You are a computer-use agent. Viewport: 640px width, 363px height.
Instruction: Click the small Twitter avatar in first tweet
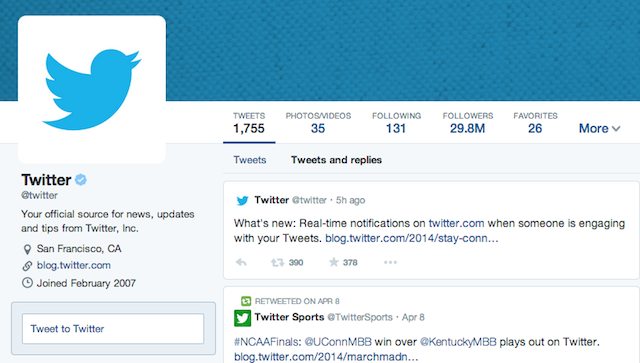tap(242, 200)
